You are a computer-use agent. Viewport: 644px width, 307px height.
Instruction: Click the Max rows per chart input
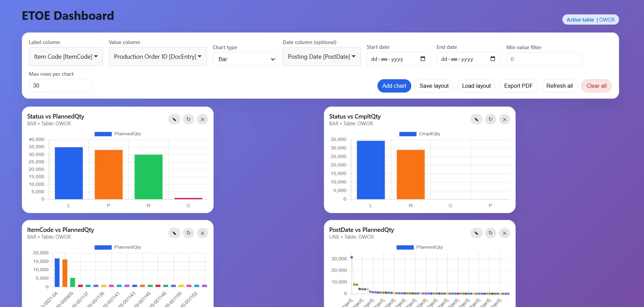(61, 86)
